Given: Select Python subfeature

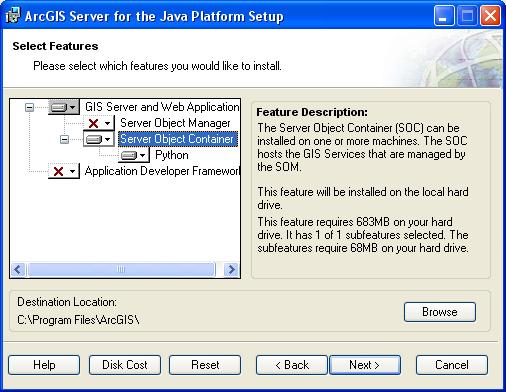Looking at the screenshot, I should click(172, 155).
